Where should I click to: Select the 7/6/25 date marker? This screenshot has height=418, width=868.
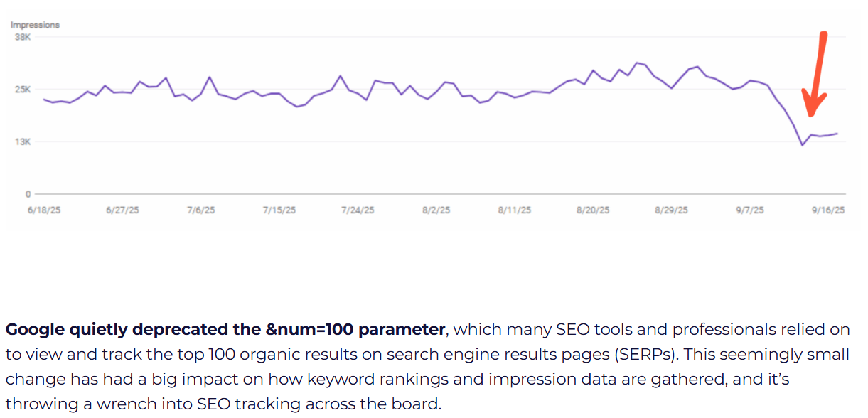click(200, 210)
